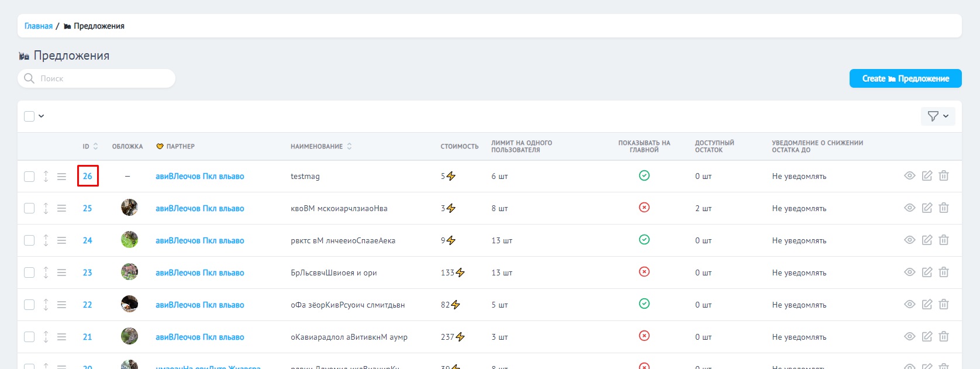
Task: Click the red cross status in row 25
Action: 644,208
